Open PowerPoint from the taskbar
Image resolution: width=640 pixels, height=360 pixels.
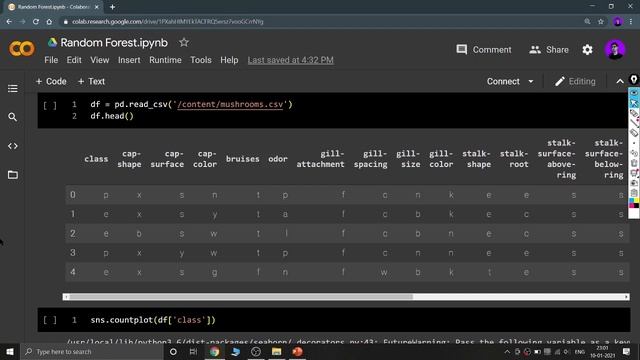pyautogui.click(x=297, y=351)
